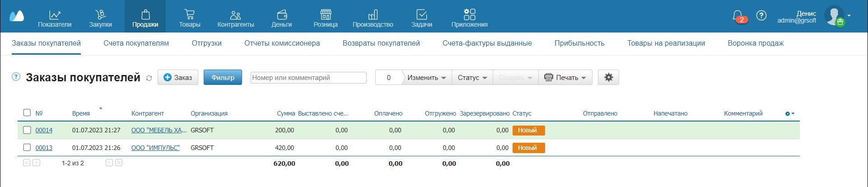Click the Фильтр button

[x=223, y=78]
